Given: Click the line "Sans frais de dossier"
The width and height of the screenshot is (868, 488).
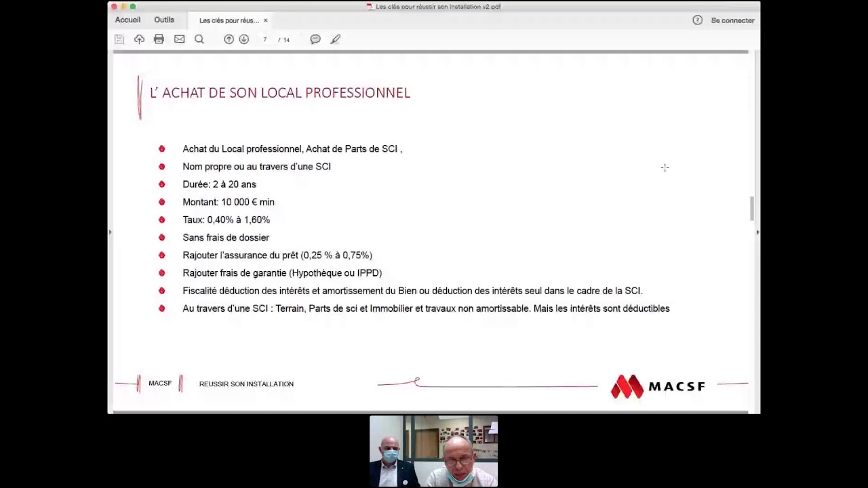Looking at the screenshot, I should click(x=226, y=237).
